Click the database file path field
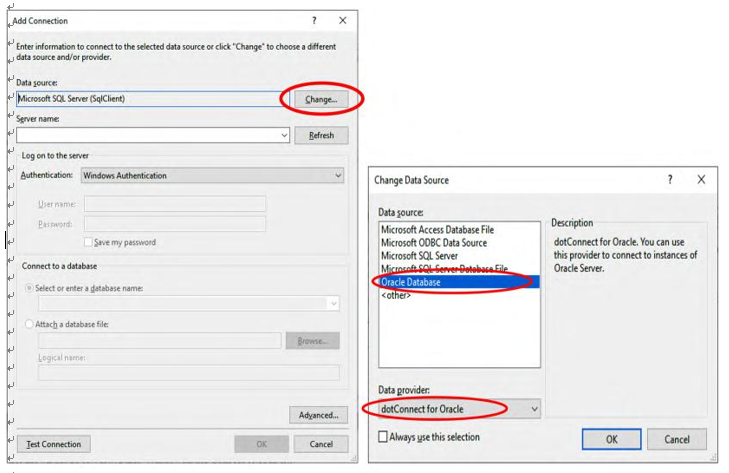The width and height of the screenshot is (729, 473). [159, 340]
